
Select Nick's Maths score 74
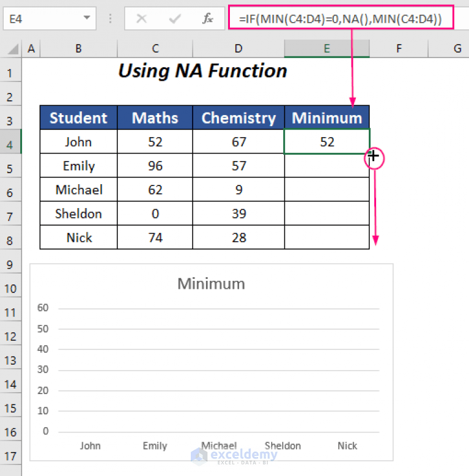tap(155, 238)
